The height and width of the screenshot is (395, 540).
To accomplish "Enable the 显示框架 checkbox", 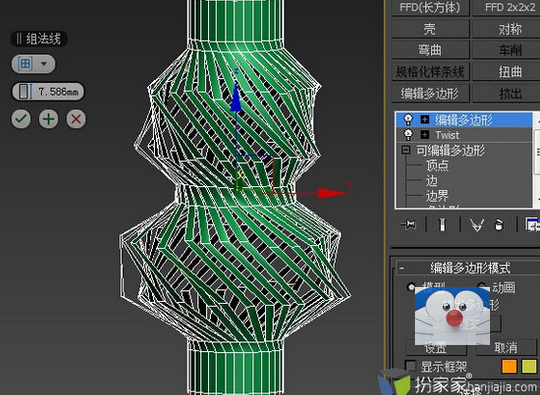I will pos(410,366).
